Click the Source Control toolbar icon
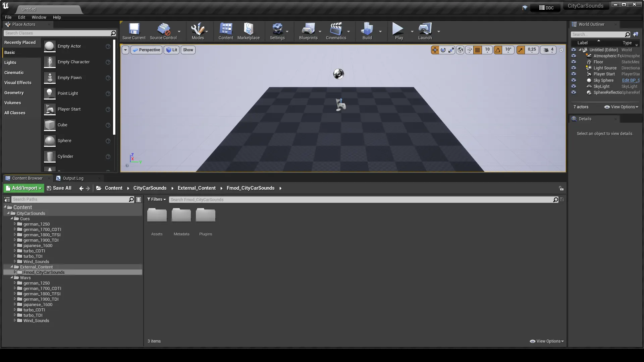The image size is (644, 362). click(163, 31)
